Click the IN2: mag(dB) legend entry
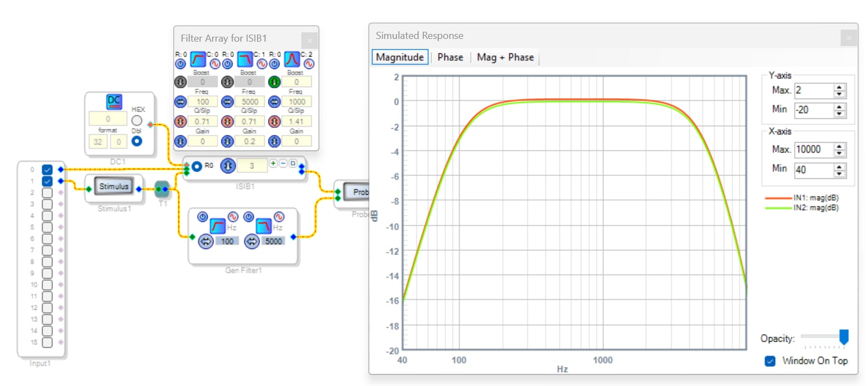 [x=802, y=208]
